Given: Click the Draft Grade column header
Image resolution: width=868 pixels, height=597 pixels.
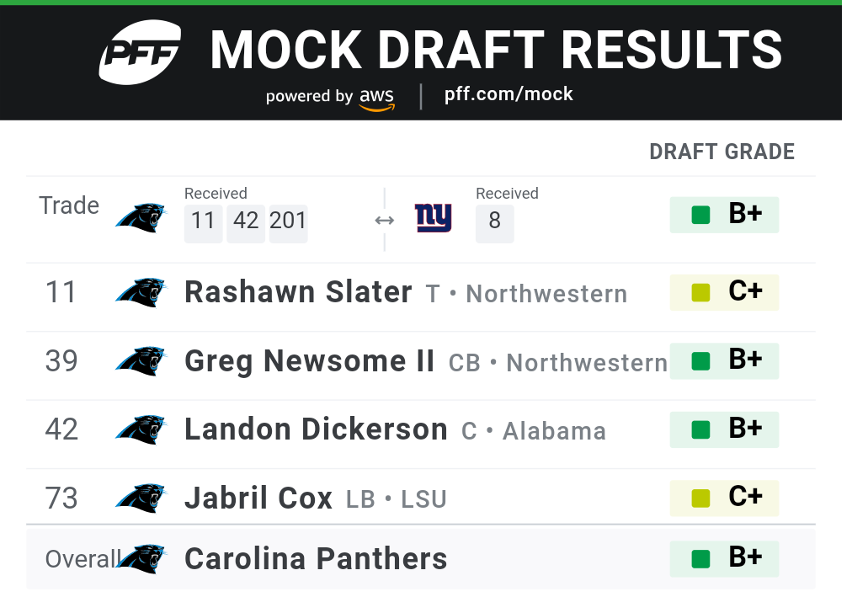Looking at the screenshot, I should 722,152.
